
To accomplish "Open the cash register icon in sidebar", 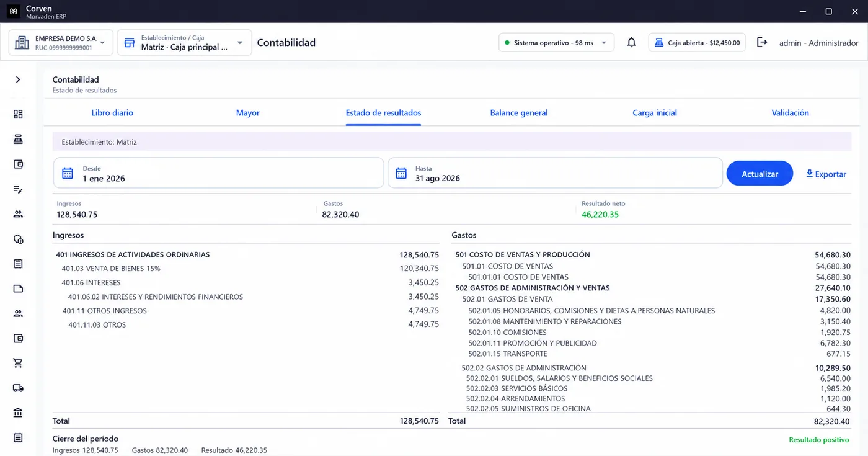I will [x=18, y=139].
